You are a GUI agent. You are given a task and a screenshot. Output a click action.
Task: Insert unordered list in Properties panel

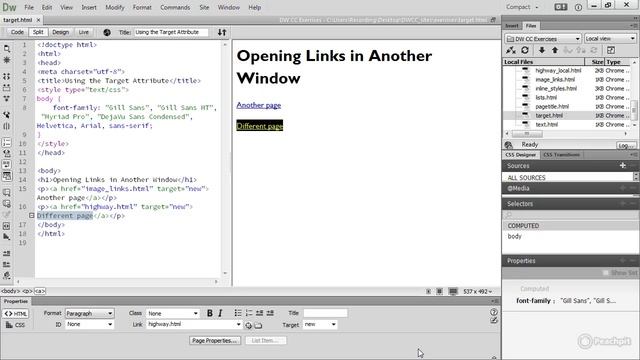point(238,313)
